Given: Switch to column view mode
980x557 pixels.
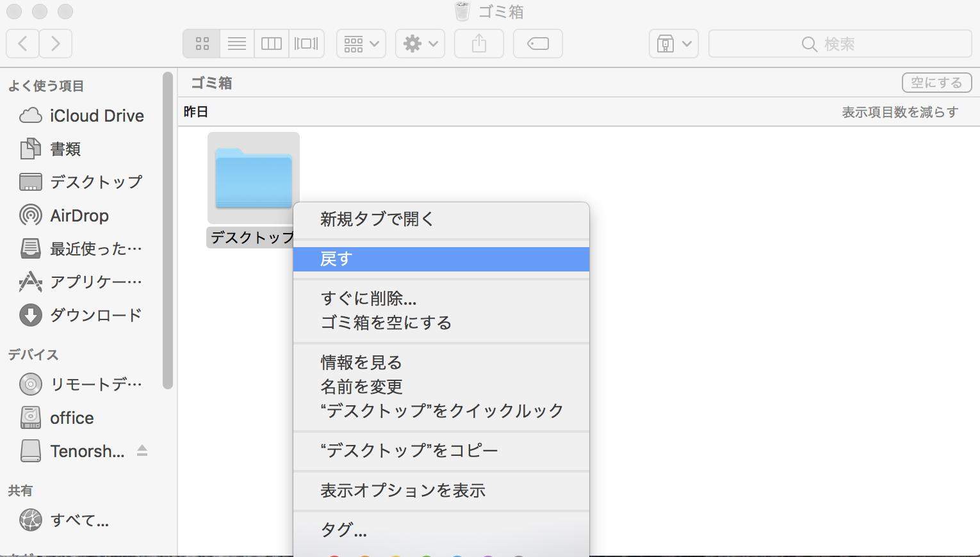Looking at the screenshot, I should [x=271, y=44].
